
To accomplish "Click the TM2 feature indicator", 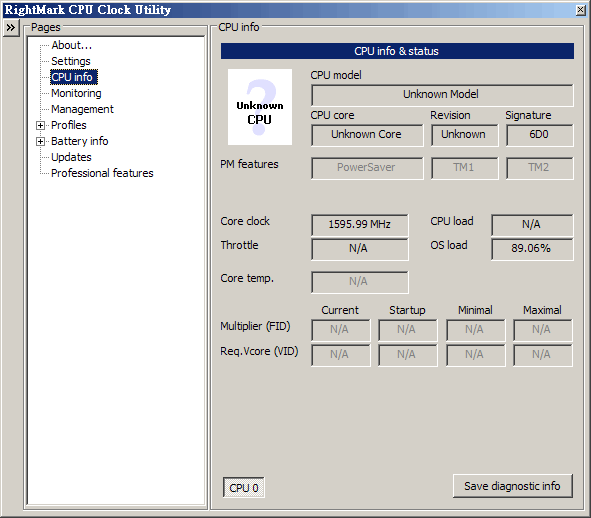I will tap(539, 168).
